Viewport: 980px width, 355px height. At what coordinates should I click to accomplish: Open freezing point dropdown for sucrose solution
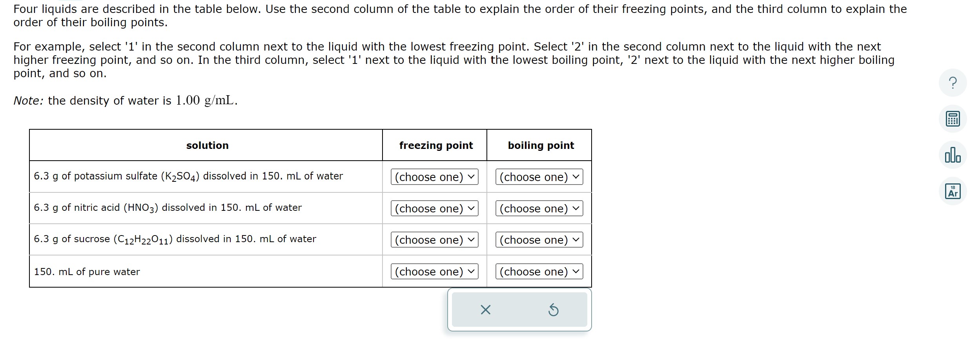point(434,240)
